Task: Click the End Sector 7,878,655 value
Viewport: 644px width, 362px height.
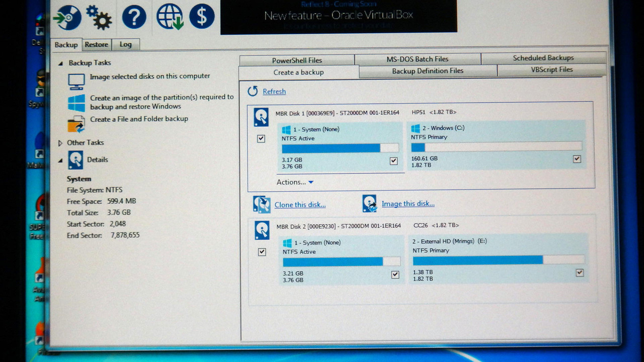Action: click(125, 235)
